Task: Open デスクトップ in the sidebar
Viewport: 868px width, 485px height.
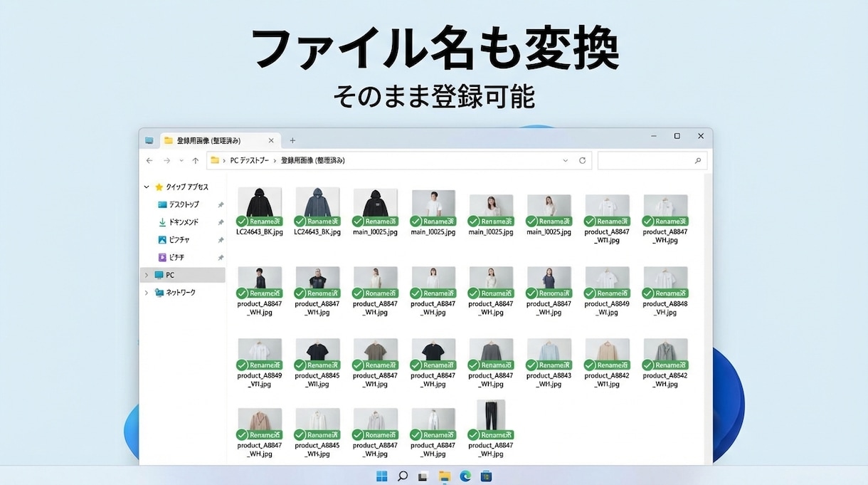Action: point(179,204)
